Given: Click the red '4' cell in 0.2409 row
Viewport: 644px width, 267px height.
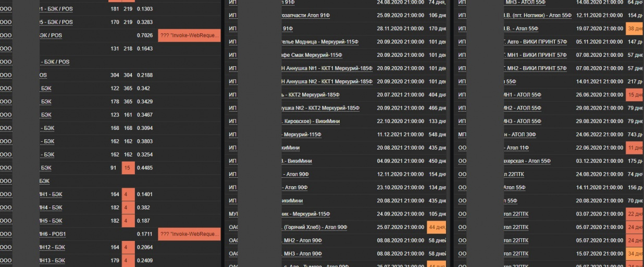Looking at the screenshot, I should pyautogui.click(x=128, y=261).
